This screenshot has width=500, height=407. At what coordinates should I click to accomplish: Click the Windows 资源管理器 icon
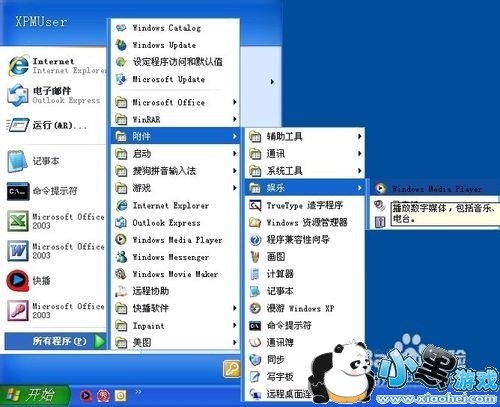point(255,222)
